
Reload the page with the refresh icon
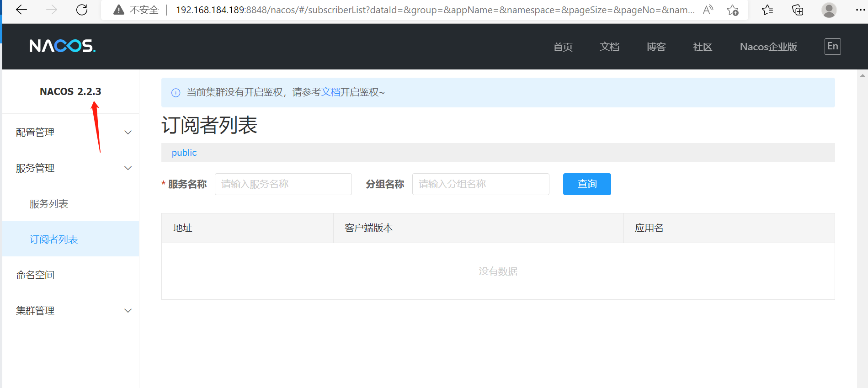point(82,10)
